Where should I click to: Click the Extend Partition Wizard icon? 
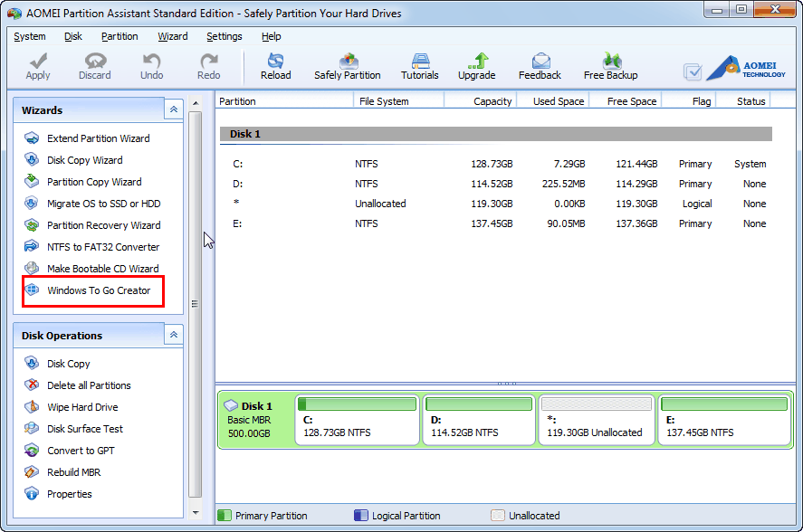click(x=32, y=138)
